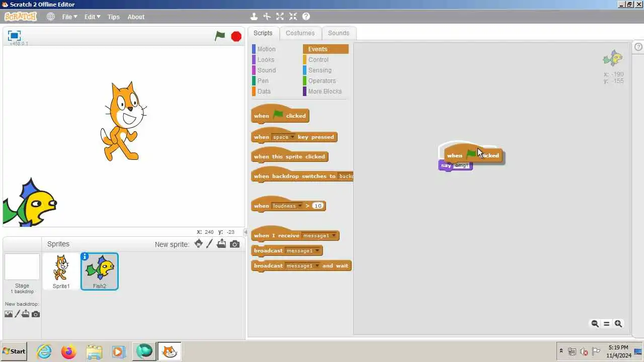Paint a new sprite
The width and height of the screenshot is (644, 362).
210,244
